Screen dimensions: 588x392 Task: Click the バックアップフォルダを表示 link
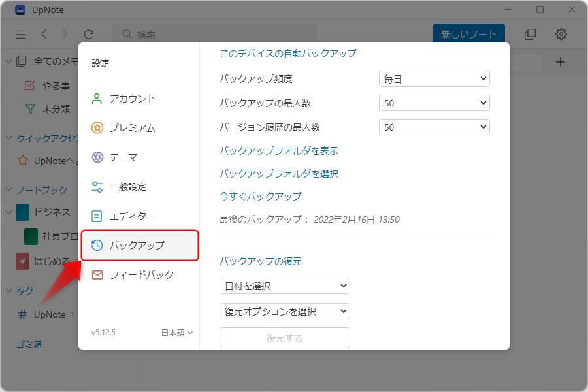pyautogui.click(x=278, y=151)
